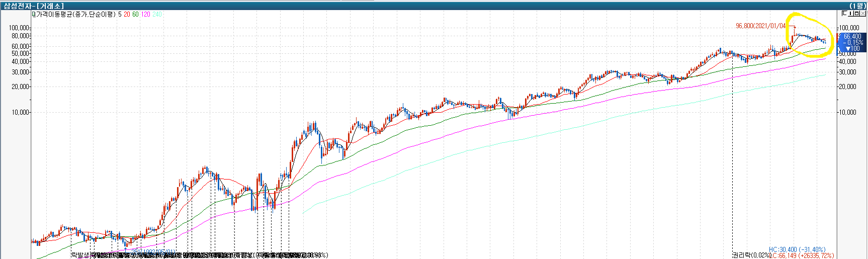Click the 삼성전자-[거래소] chart title
868x259 pixels.
(34, 6)
